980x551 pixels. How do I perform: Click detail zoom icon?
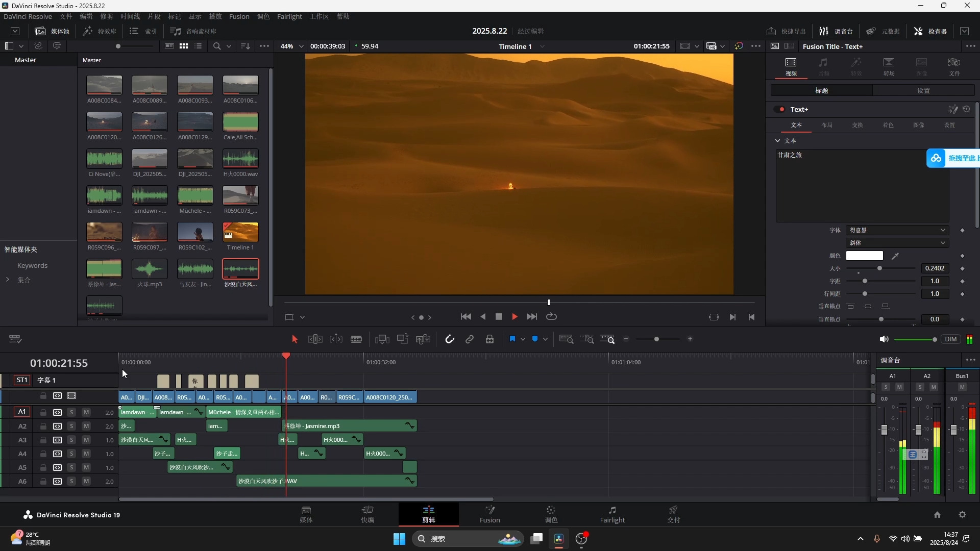click(587, 339)
